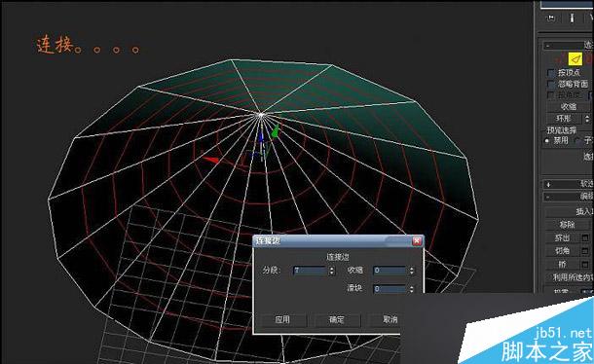Click the 应用 (Apply) button
The image size is (594, 364).
click(x=282, y=319)
